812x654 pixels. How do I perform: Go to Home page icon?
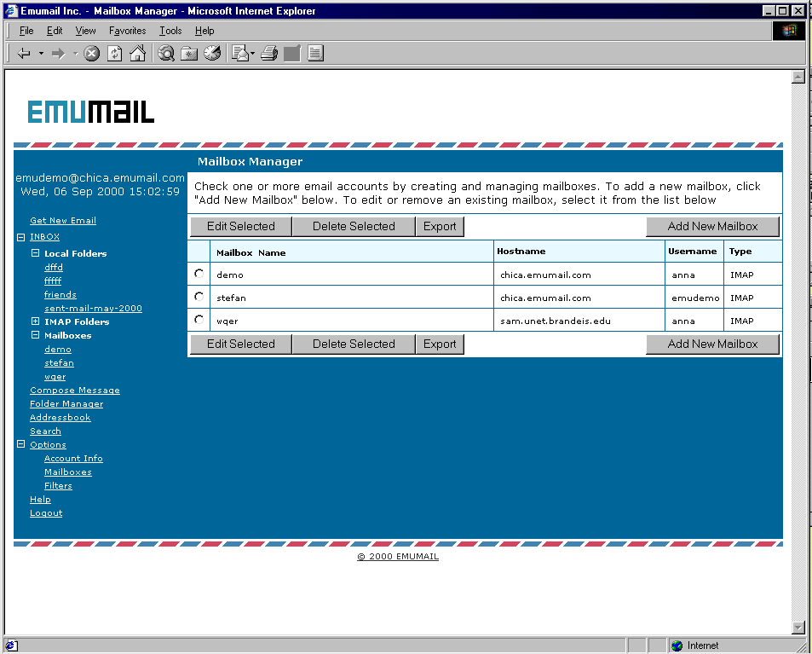tap(137, 54)
